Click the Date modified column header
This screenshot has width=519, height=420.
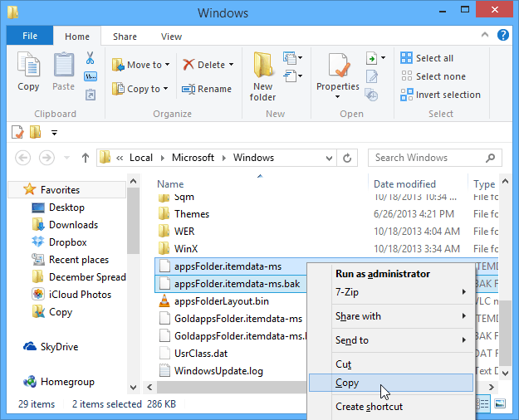[404, 184]
